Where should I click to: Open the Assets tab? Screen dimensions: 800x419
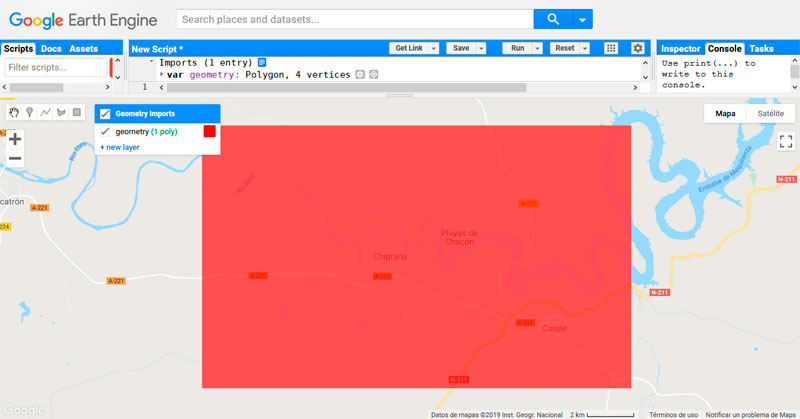(x=84, y=48)
